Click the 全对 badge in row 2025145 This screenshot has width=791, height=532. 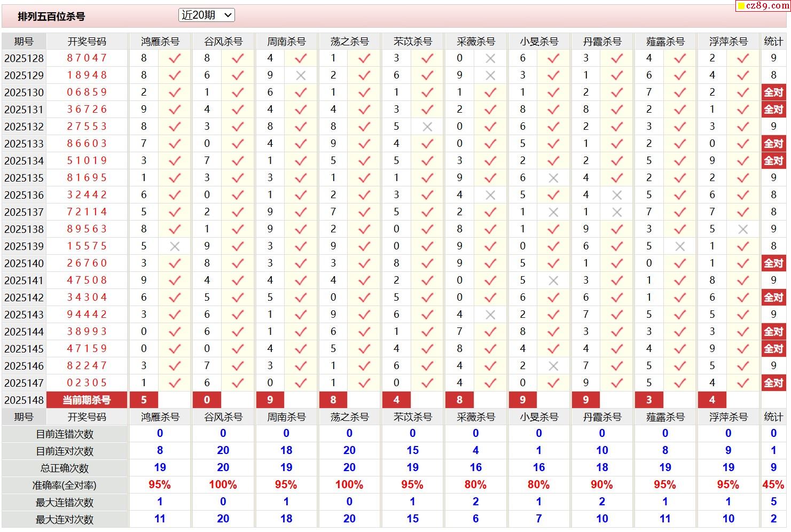(773, 349)
